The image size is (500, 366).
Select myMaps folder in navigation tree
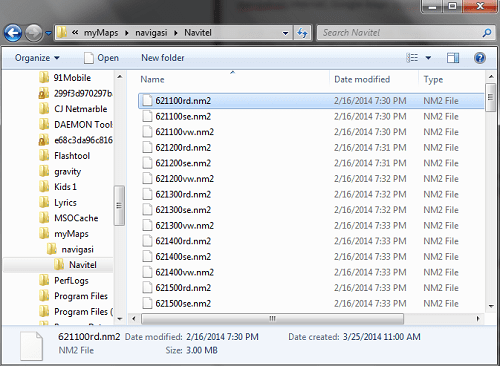[64, 234]
